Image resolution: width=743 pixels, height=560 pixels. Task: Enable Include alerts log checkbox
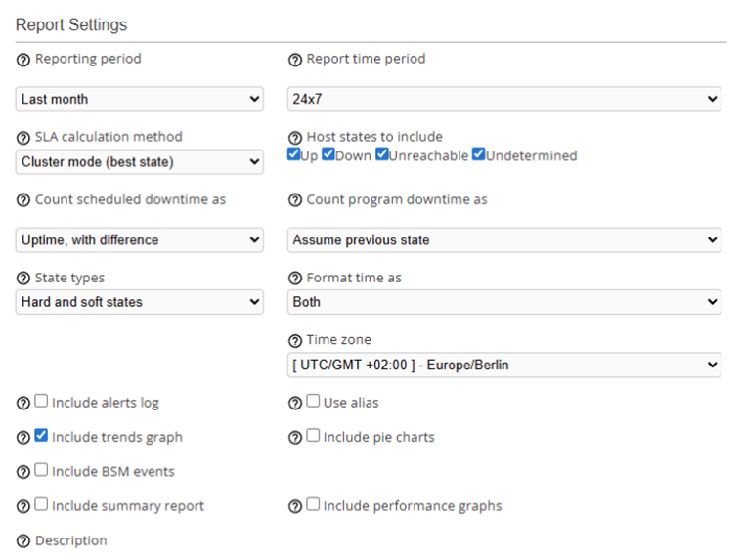point(41,402)
